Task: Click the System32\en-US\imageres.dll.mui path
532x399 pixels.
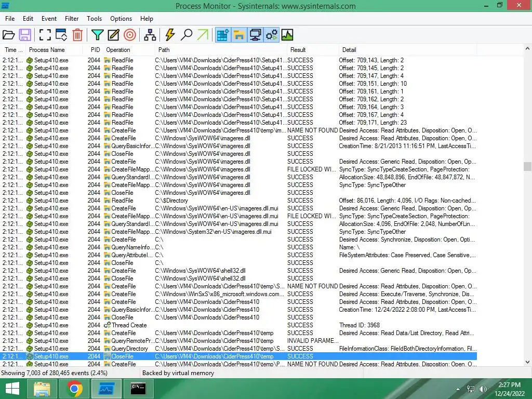Action: [x=214, y=232]
